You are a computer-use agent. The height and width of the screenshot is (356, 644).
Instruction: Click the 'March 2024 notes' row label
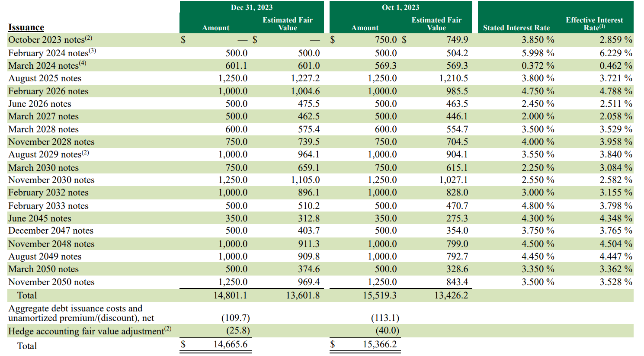coord(47,65)
